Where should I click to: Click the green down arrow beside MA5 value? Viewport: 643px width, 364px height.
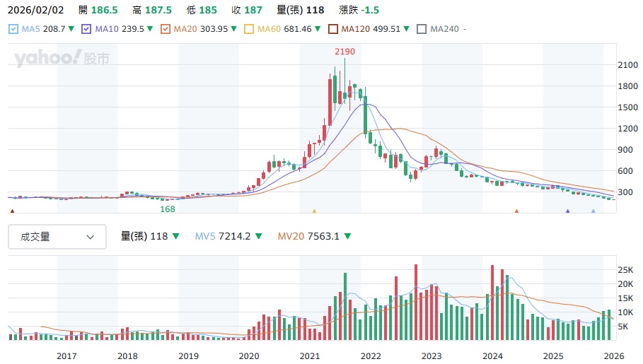[71, 29]
